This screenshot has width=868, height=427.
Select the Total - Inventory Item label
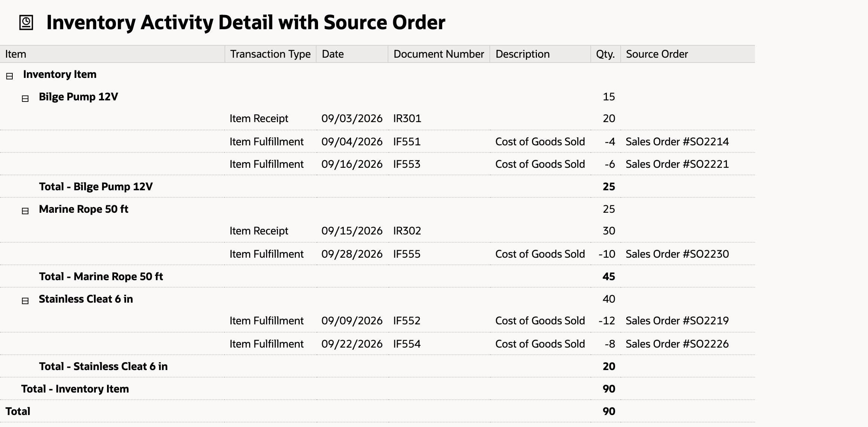(x=75, y=389)
